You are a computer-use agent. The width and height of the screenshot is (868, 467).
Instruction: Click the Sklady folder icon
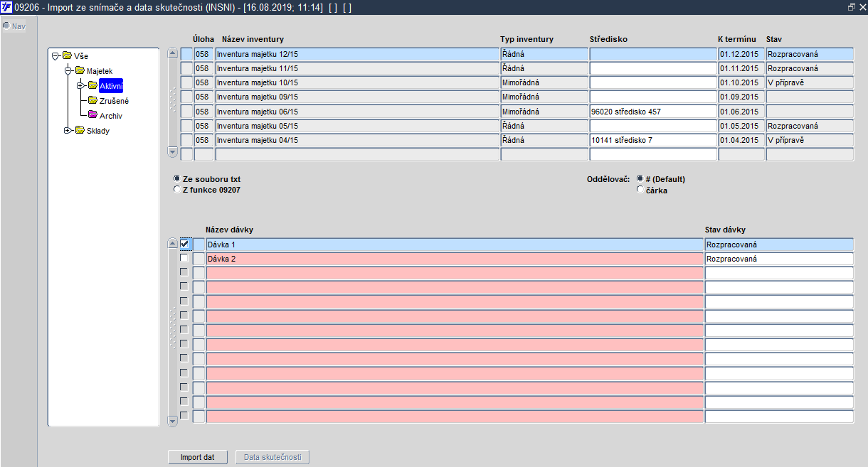pyautogui.click(x=79, y=130)
